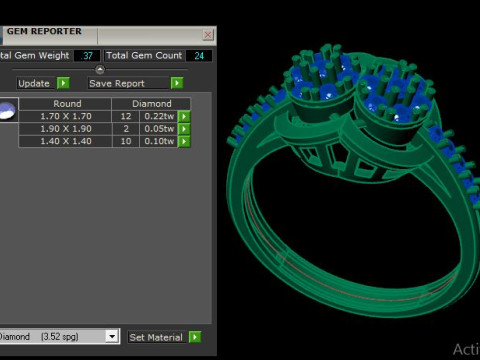
Task: Click the Diamond column header
Action: [x=151, y=104]
